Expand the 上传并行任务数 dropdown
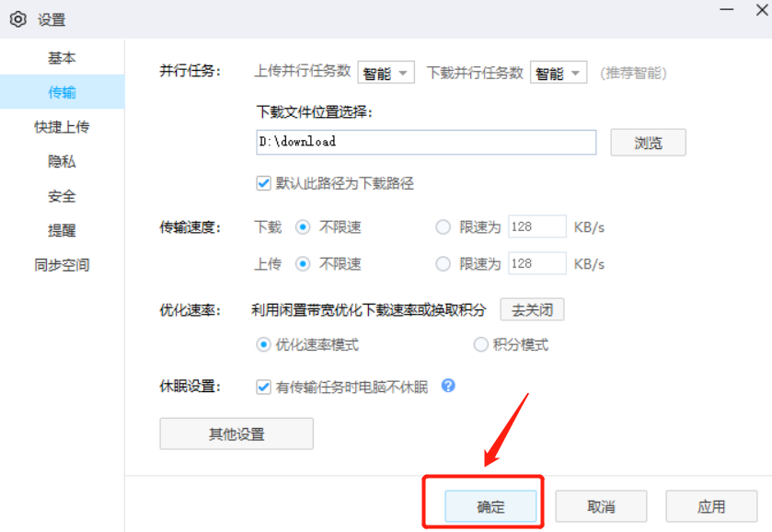This screenshot has height=532, width=772. click(x=386, y=73)
